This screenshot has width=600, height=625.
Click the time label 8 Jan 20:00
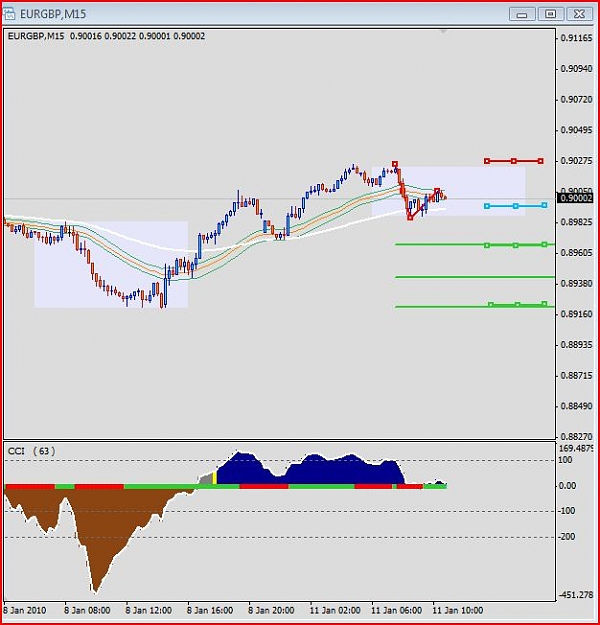pos(271,610)
